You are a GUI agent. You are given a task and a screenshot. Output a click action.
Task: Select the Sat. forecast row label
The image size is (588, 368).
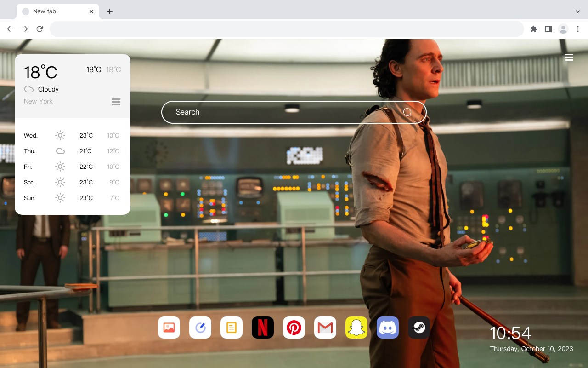[29, 182]
